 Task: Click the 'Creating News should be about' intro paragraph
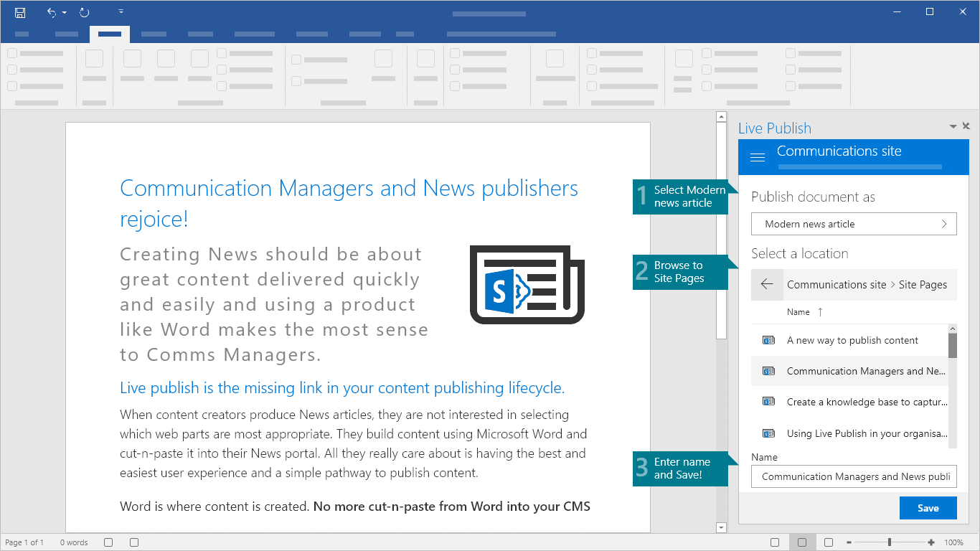[274, 304]
